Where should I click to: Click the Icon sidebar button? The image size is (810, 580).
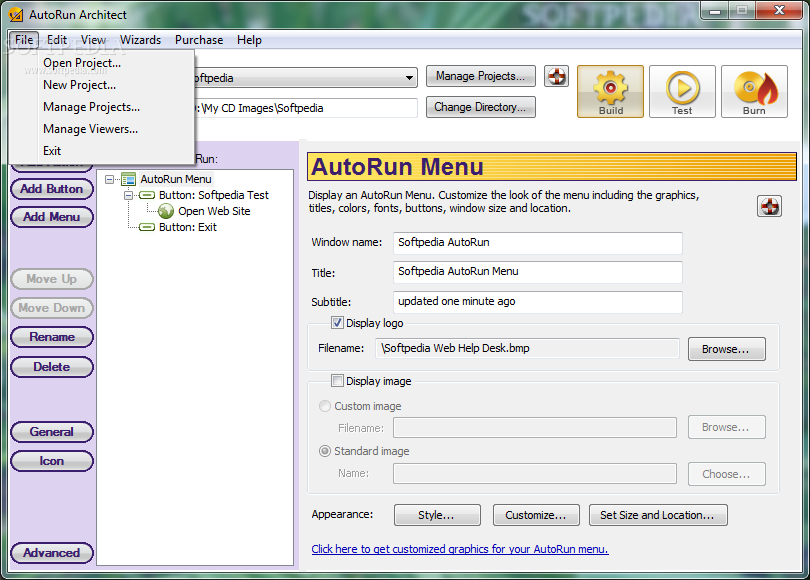(x=52, y=461)
